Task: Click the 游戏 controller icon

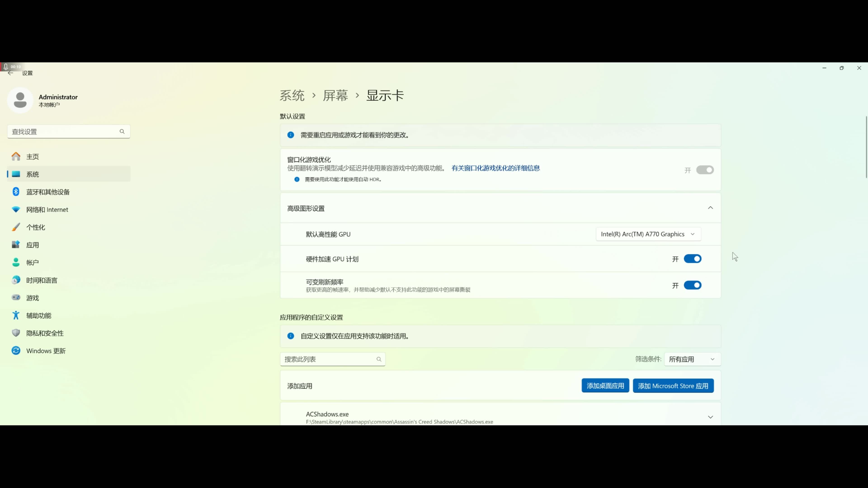Action: (x=16, y=297)
